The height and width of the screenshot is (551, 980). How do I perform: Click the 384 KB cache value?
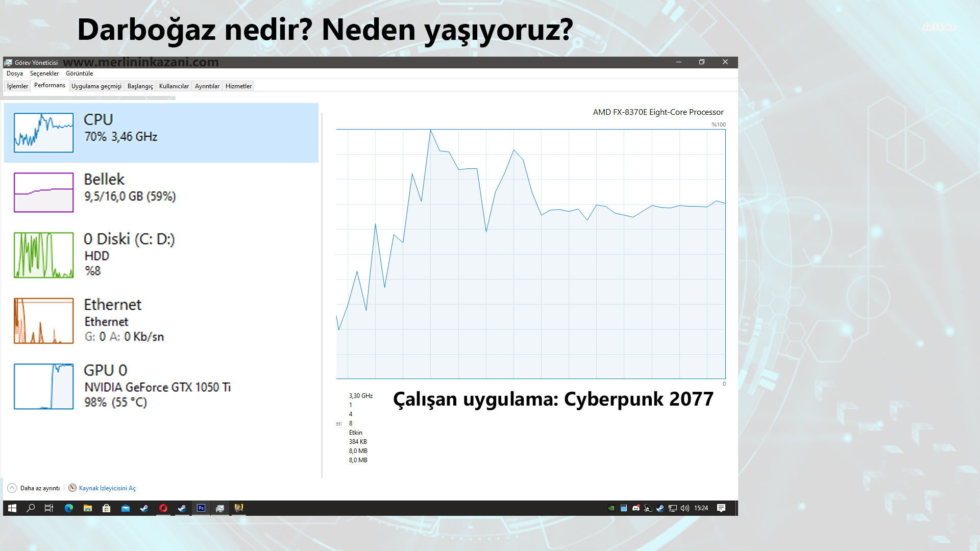pyautogui.click(x=358, y=442)
